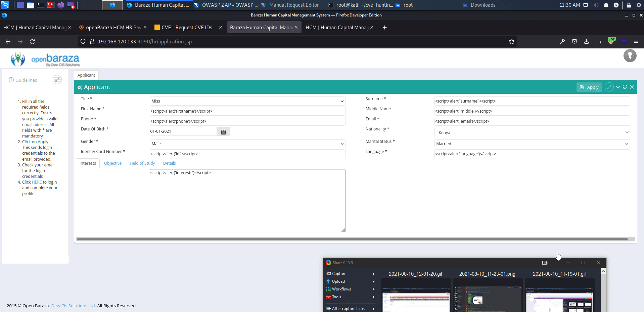This screenshot has width=644, height=312.
Task: Lock the screen from the panel
Action: tap(629, 5)
